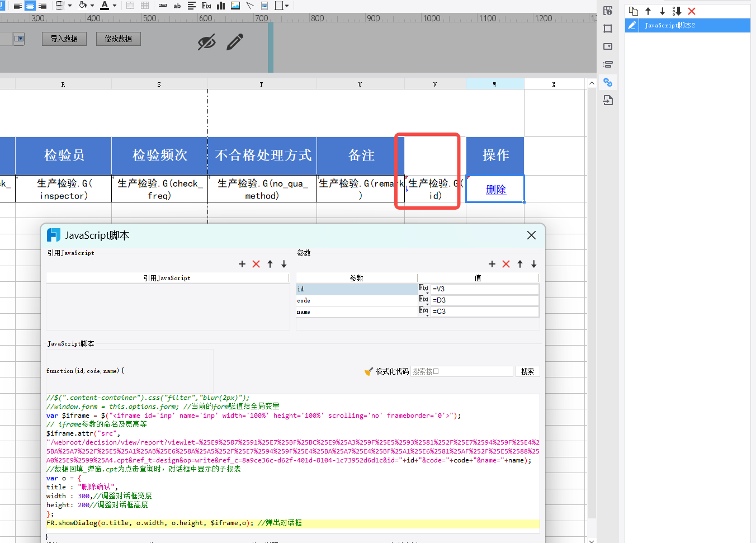Select the id parameter row

[357, 289]
